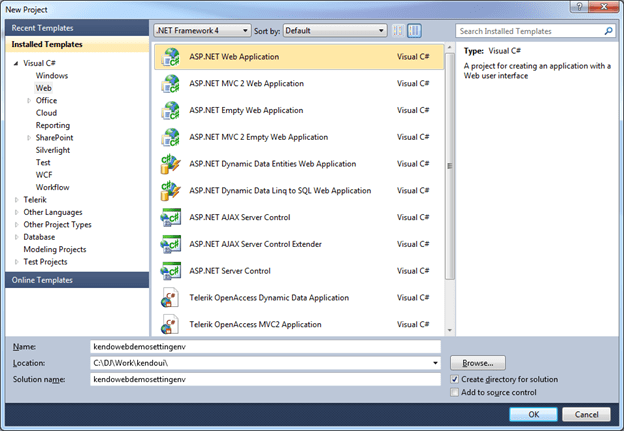Click the ASP.NET Server Control icon

170,270
